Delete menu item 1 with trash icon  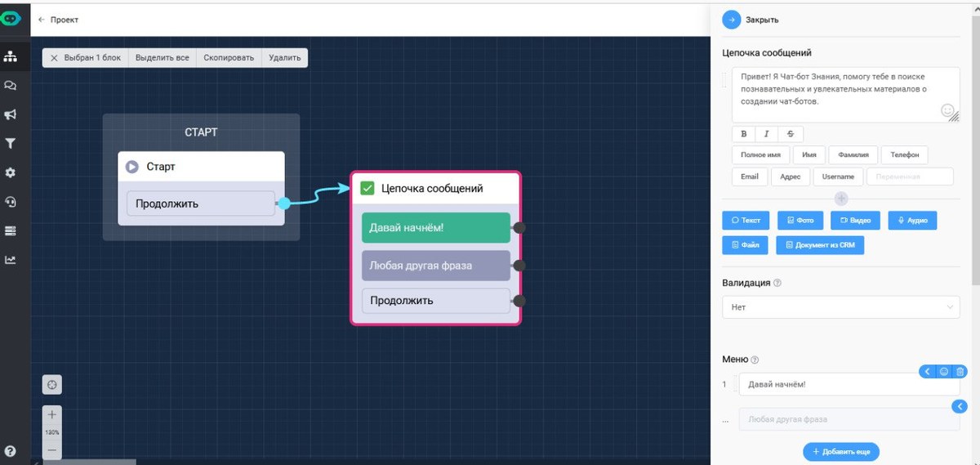click(960, 372)
